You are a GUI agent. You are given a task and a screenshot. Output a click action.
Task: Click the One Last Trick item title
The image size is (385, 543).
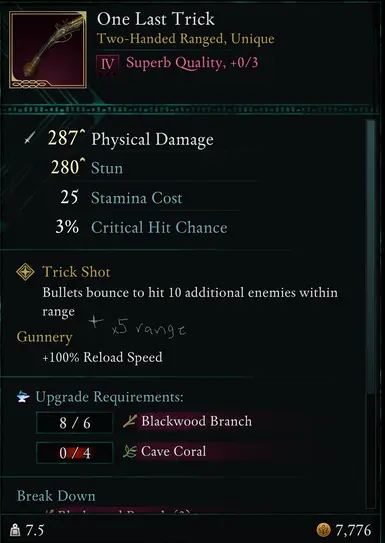pos(156,19)
